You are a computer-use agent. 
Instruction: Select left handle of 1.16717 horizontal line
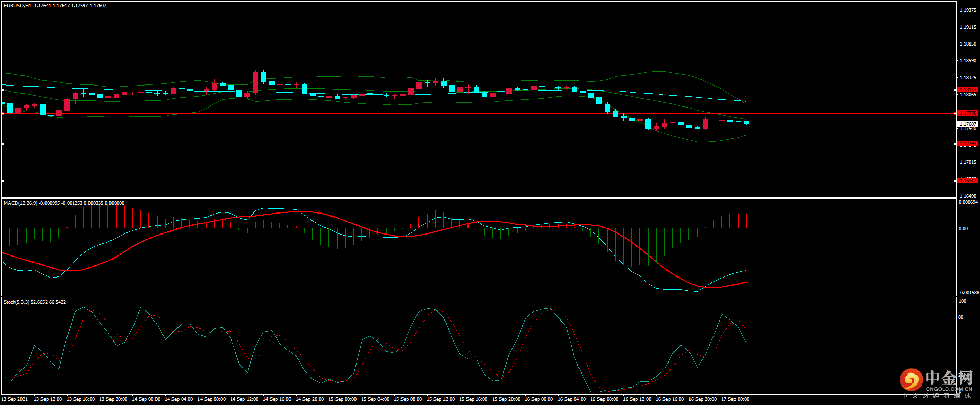3,181
